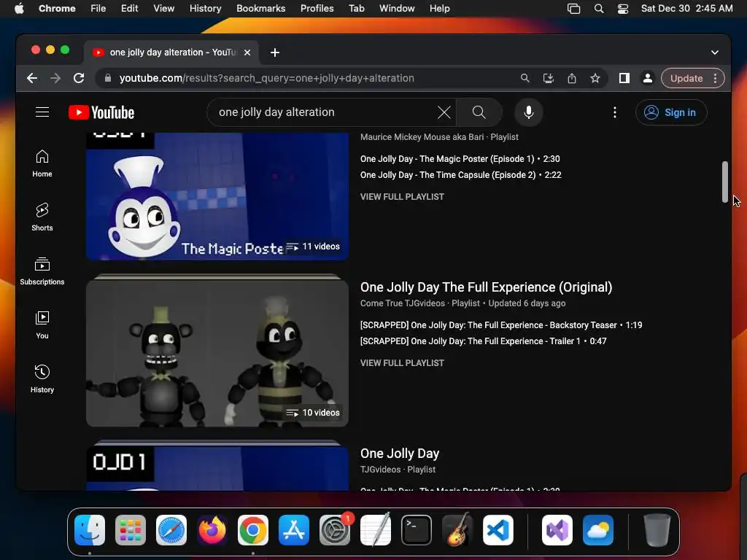The width and height of the screenshot is (747, 560).
Task: Open a new tab with plus
Action: [275, 52]
